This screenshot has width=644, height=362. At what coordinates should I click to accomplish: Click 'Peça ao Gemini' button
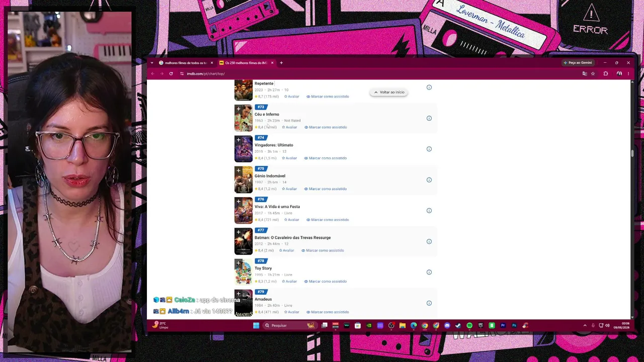[578, 63]
